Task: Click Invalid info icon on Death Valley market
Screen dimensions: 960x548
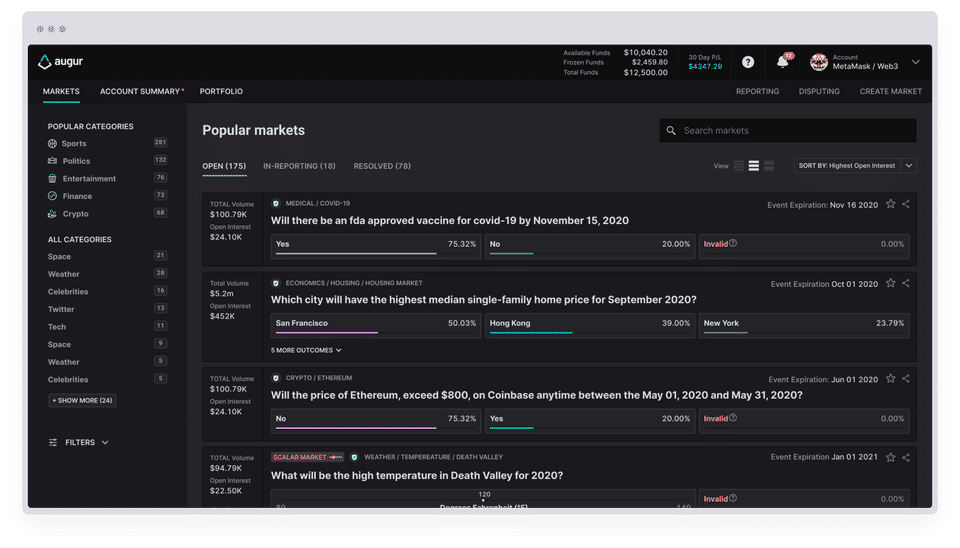Action: coord(733,498)
